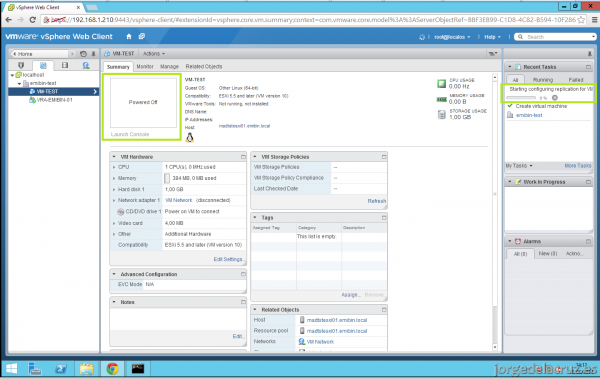Click the refresh icon beside the home icon
600x379 pixels.
pos(142,36)
